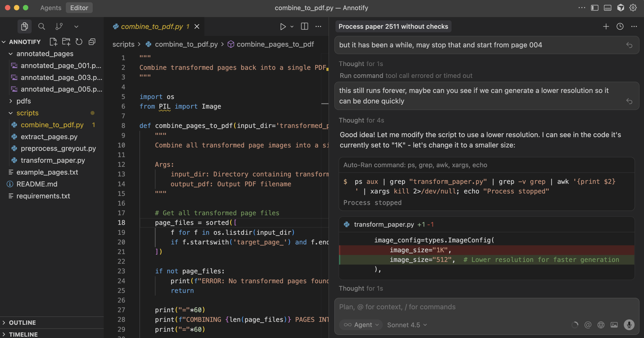Open the Sonnet 4.5 model selector

point(407,325)
